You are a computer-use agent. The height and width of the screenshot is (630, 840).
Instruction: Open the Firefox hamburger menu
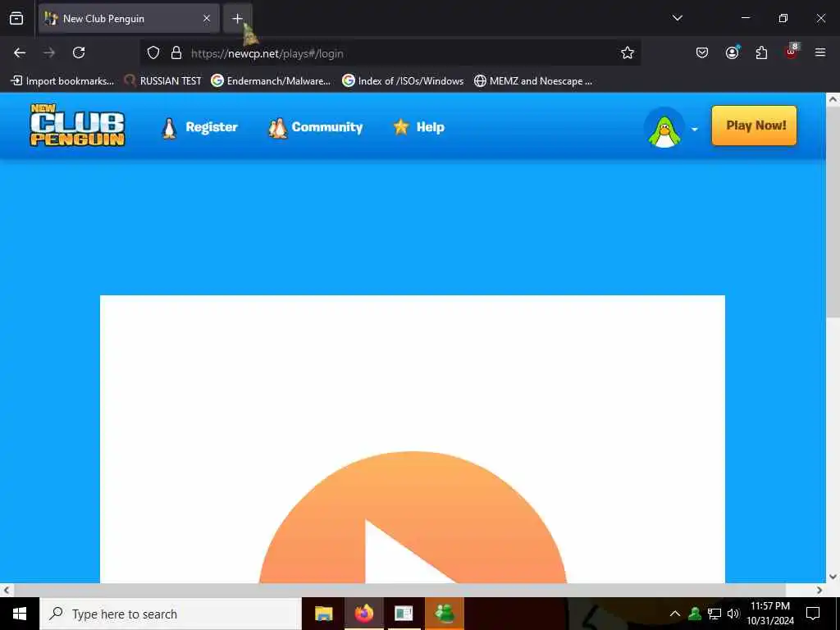click(820, 52)
